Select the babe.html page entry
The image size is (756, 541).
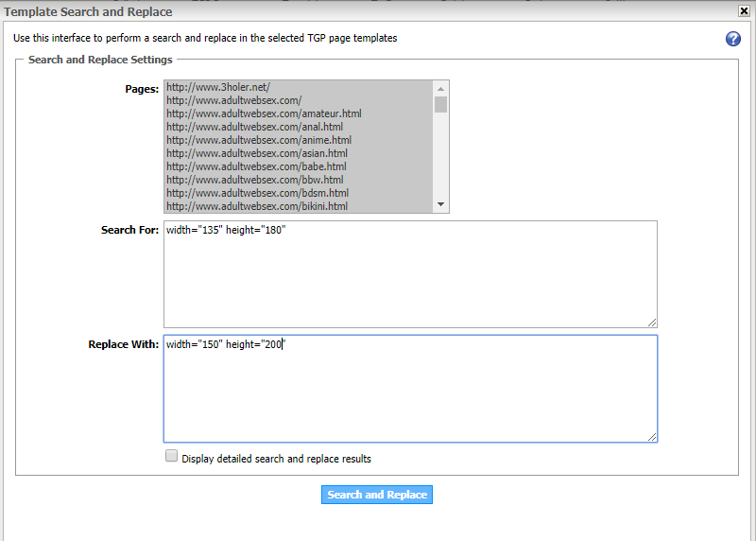click(x=255, y=166)
